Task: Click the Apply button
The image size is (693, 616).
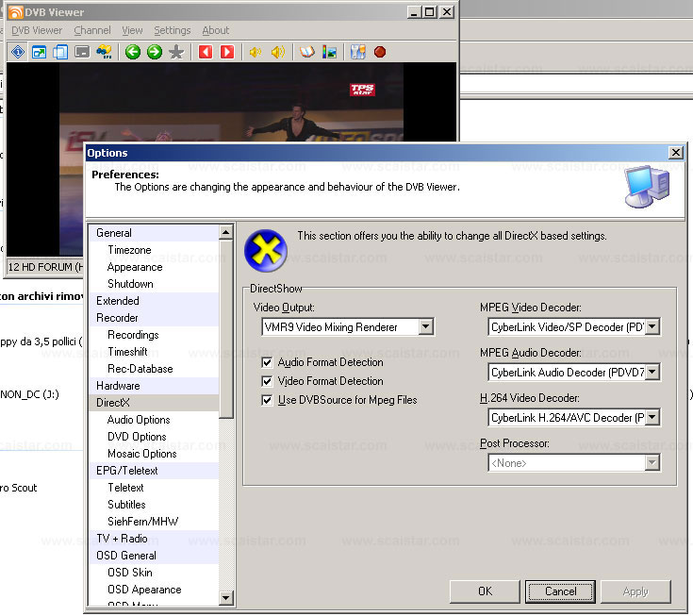Action: 635,591
